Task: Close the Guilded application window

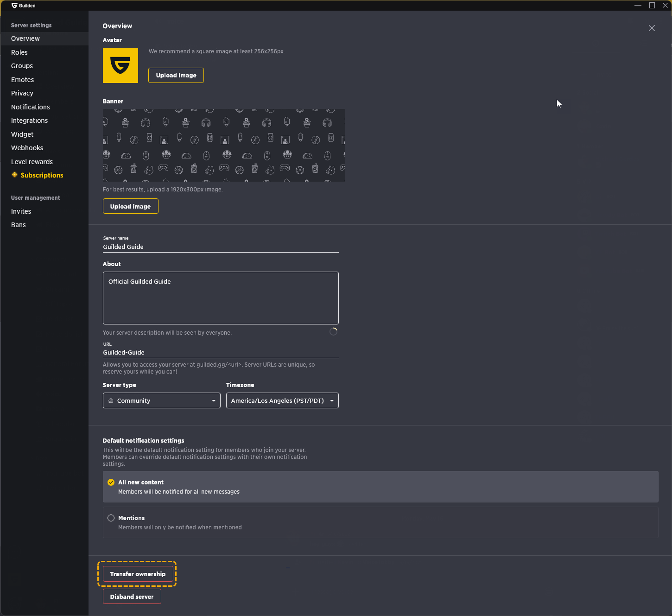Action: (665, 6)
